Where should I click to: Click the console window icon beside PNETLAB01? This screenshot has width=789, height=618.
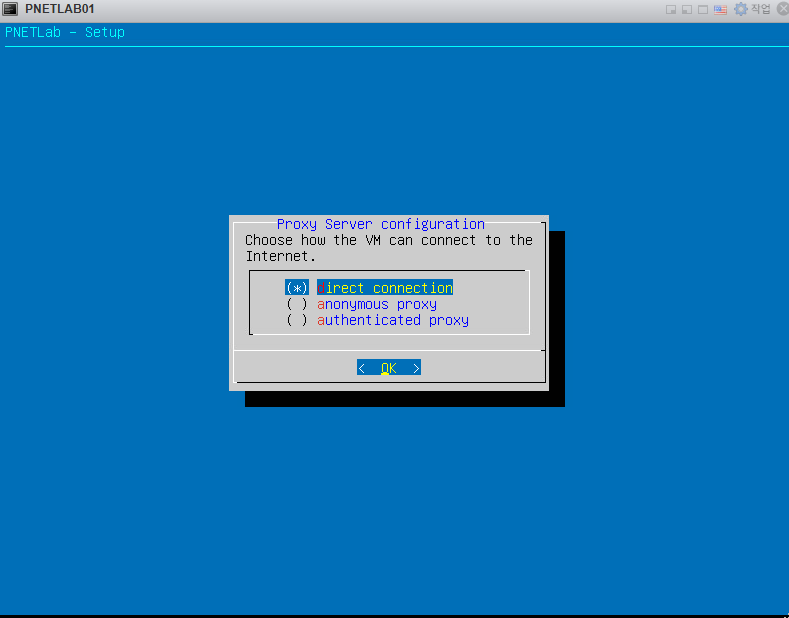pos(10,9)
